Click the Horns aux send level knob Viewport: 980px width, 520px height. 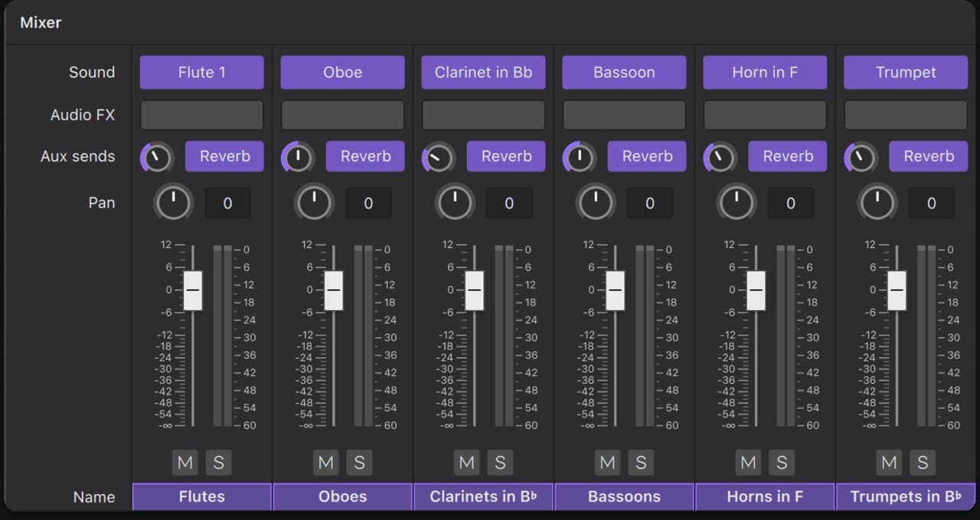click(721, 158)
